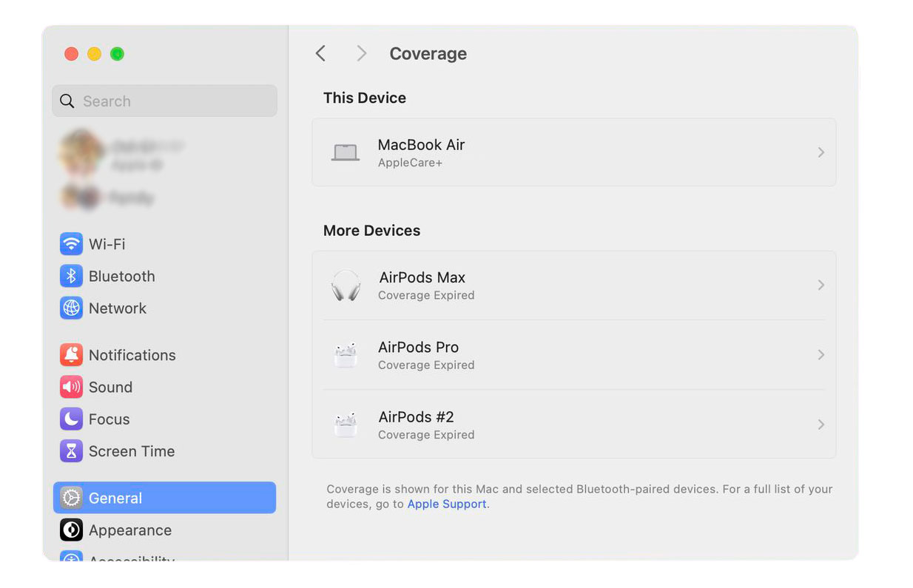Click the This Device heading
913x588 pixels.
click(365, 98)
